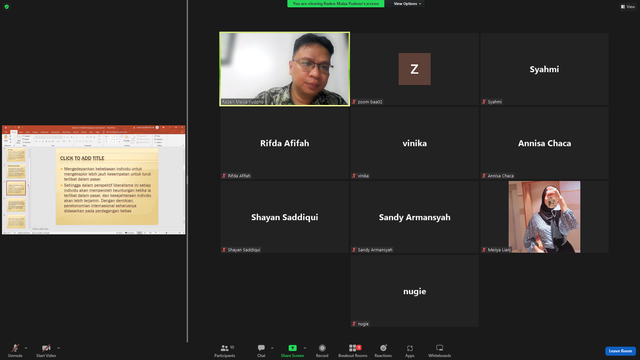Click the highlighted third slide thumbnail in PowerPoint
Viewport: 640px width, 360px height.
16,188
